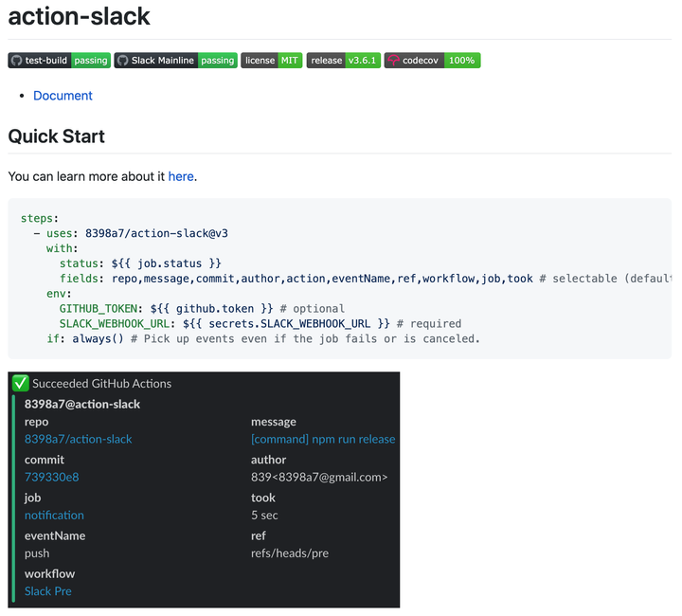Click the Slack notification screenshot image
Image resolution: width=682 pixels, height=616 pixels.
tap(204, 490)
